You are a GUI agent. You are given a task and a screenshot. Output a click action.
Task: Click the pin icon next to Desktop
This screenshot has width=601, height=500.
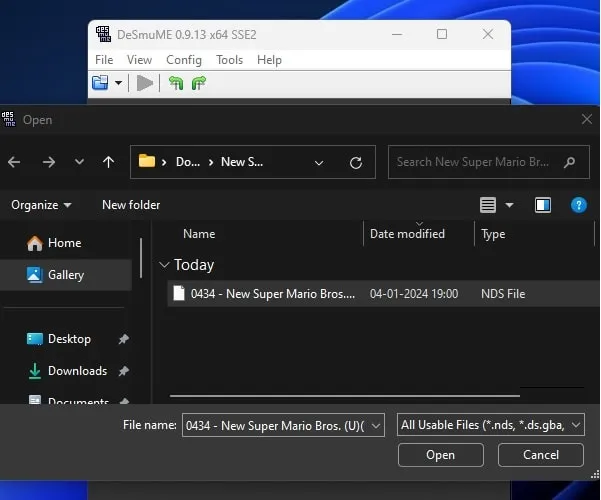(x=123, y=339)
